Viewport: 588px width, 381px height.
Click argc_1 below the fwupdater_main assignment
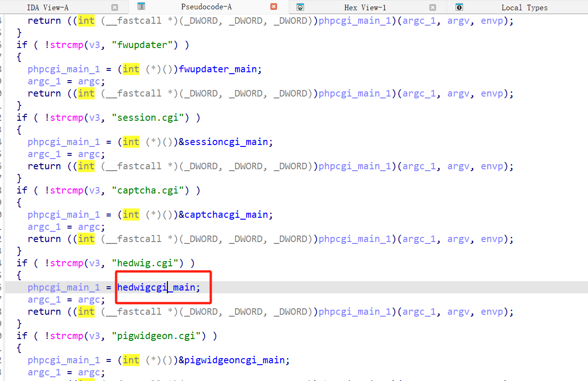44,81
